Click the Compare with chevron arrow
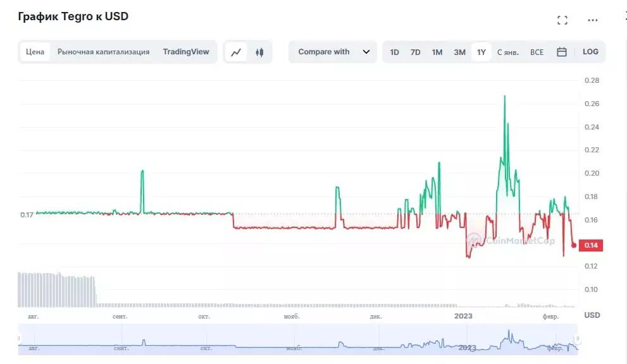The width and height of the screenshot is (627, 364). tap(366, 52)
